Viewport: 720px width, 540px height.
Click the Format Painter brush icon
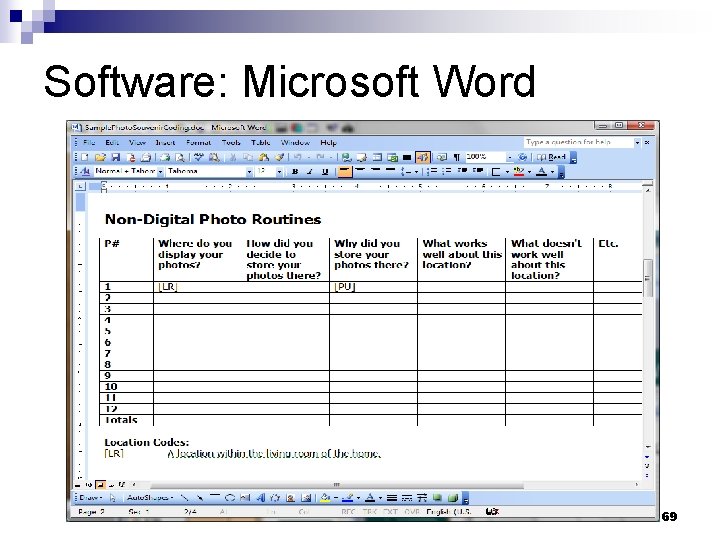[279, 158]
